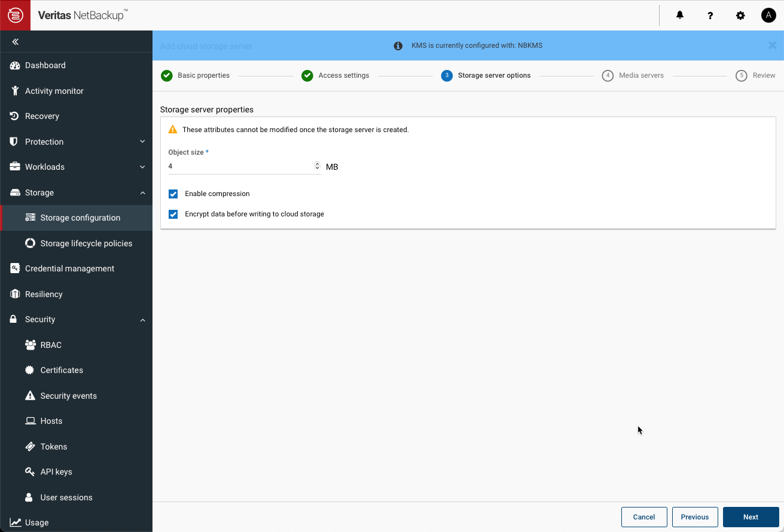Click the Hosts laptop icon
Viewport: 784px width, 532px height.
pyautogui.click(x=30, y=421)
